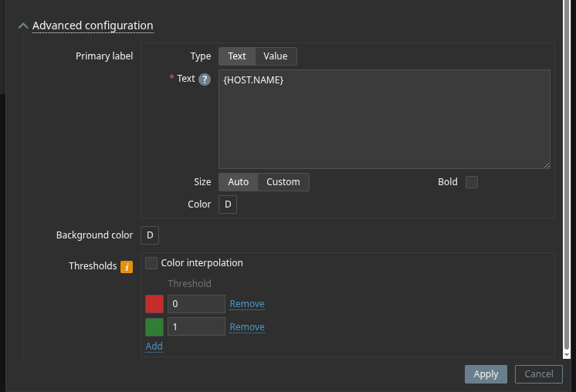
Task: Click the Cancel button
Action: pos(538,374)
